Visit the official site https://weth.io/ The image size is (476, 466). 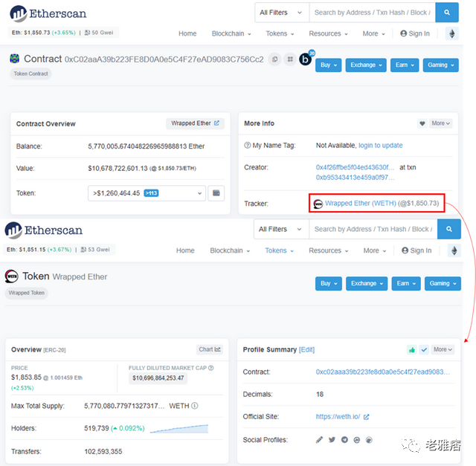click(x=338, y=416)
